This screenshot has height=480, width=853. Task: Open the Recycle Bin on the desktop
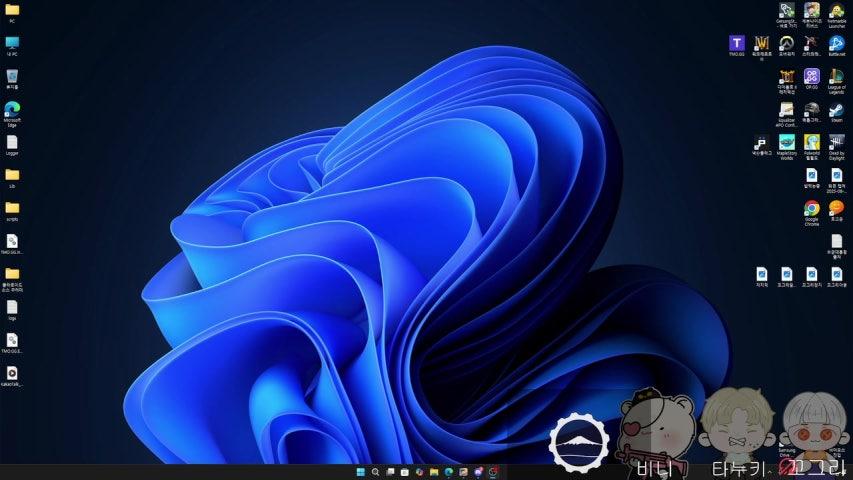(12, 76)
